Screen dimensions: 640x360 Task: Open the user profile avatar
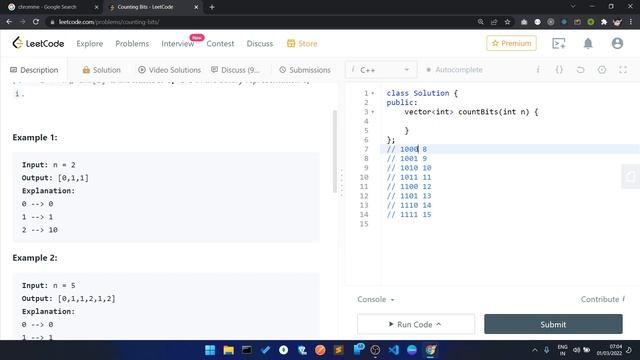coord(617,43)
